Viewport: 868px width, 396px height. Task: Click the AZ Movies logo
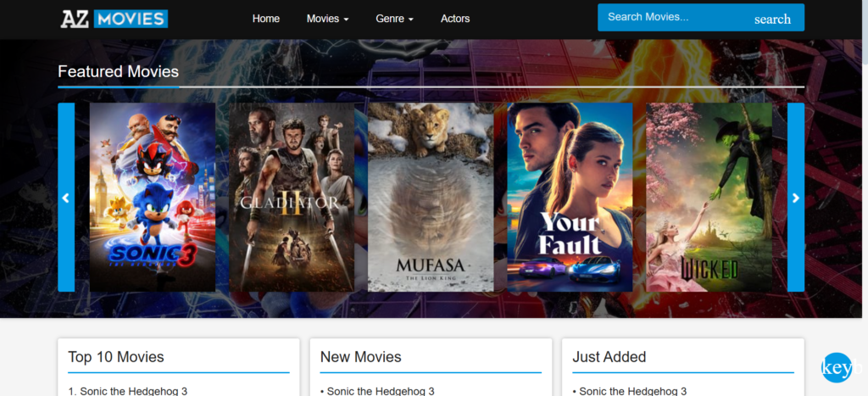click(114, 19)
